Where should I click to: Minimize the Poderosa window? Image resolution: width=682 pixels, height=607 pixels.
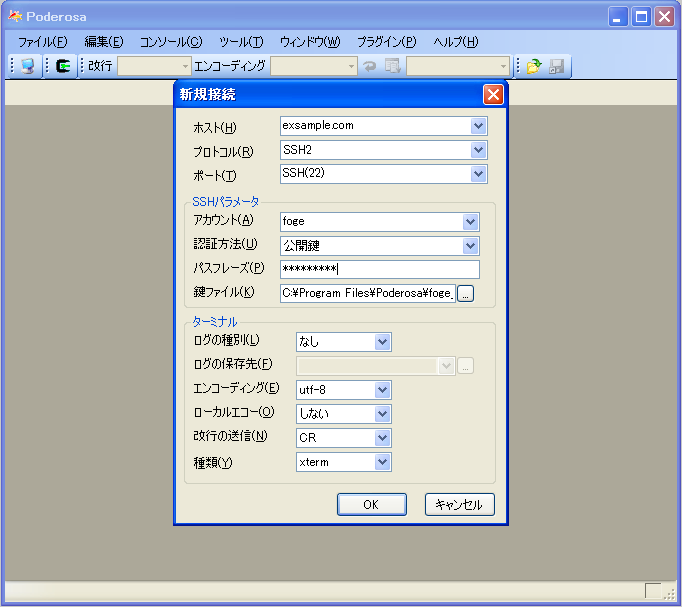[x=618, y=17]
